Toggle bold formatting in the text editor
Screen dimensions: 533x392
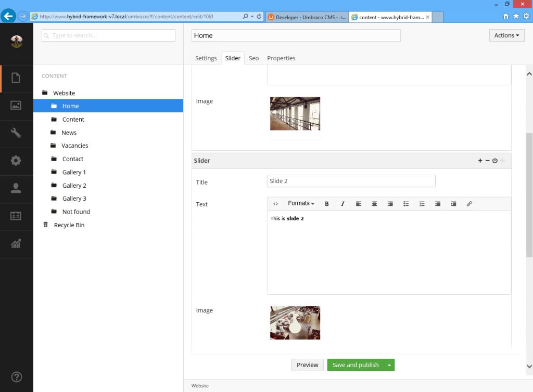327,204
